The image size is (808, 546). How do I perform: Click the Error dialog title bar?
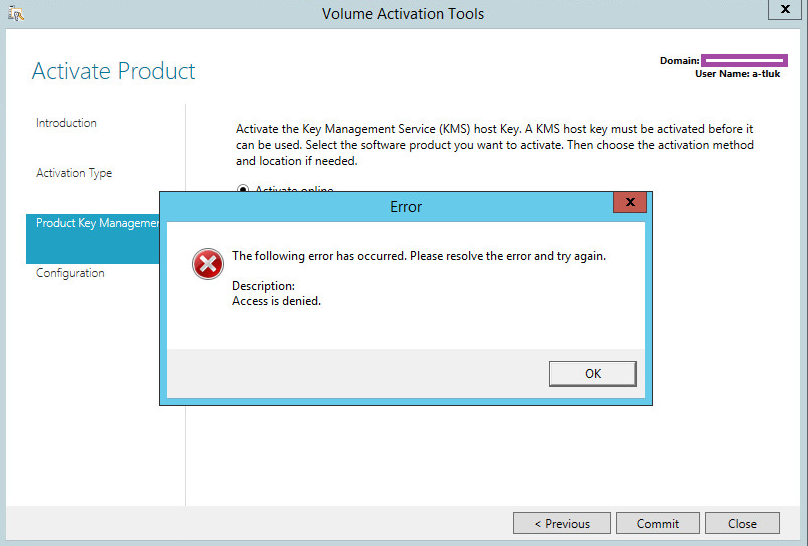point(405,207)
